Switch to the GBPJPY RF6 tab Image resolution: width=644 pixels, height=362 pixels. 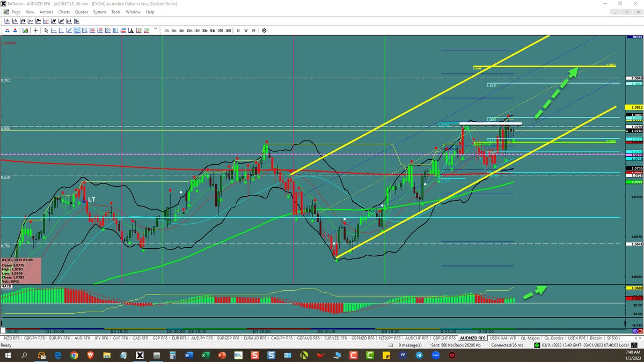[x=34, y=338]
